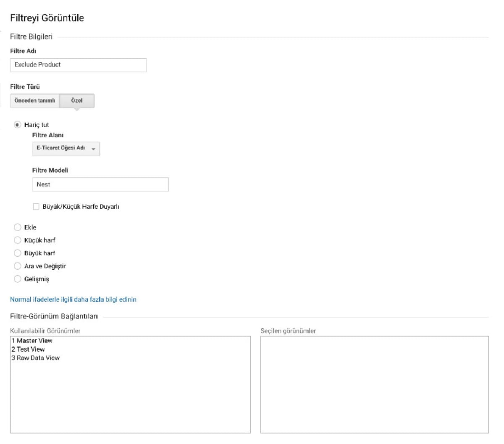Switch to the Önceden tanımlı tab
Screen dimensions: 504x444
(x=35, y=101)
